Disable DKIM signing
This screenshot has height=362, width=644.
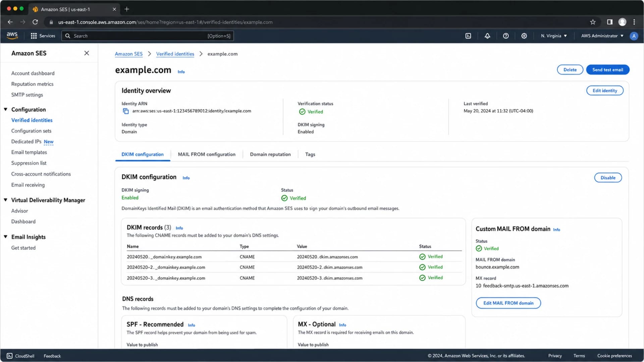(x=608, y=178)
